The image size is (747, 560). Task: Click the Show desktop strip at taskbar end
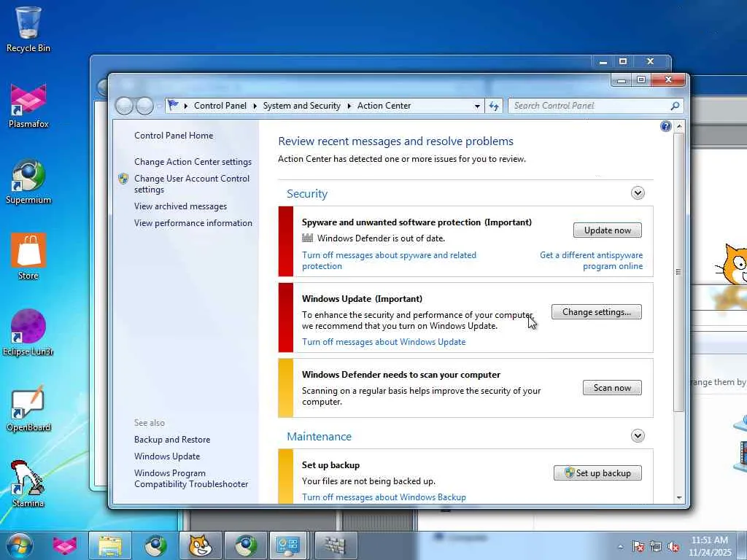coord(743,545)
